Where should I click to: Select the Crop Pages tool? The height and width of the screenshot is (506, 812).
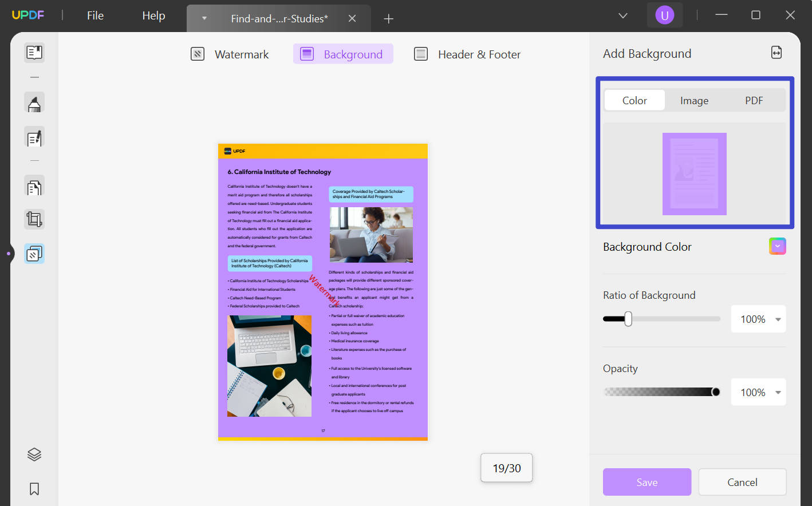pyautogui.click(x=34, y=219)
